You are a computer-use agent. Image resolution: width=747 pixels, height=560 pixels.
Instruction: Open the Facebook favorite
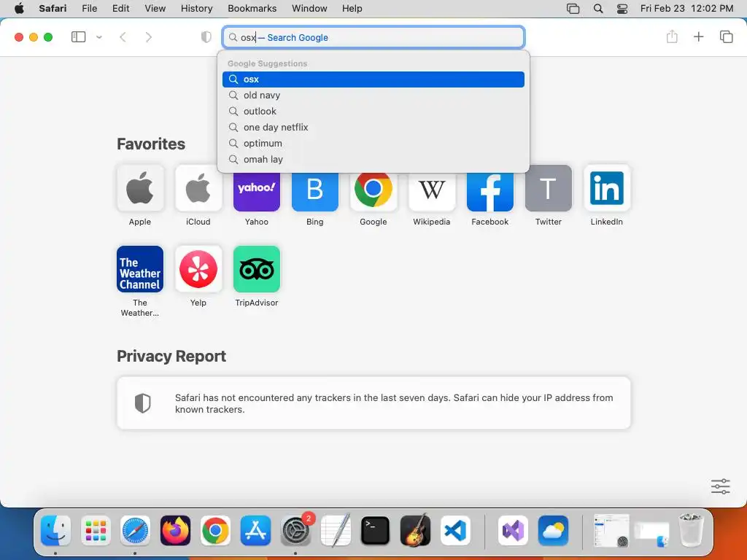tap(490, 192)
